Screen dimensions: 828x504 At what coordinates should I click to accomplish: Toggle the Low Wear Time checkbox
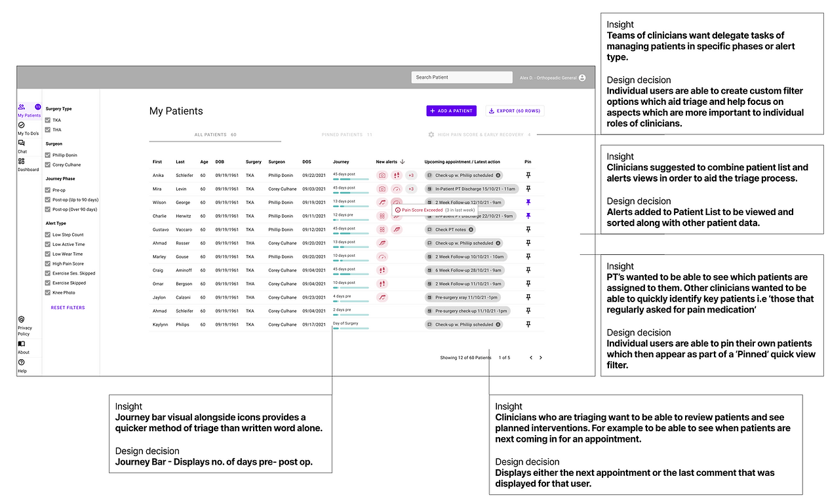pyautogui.click(x=48, y=254)
